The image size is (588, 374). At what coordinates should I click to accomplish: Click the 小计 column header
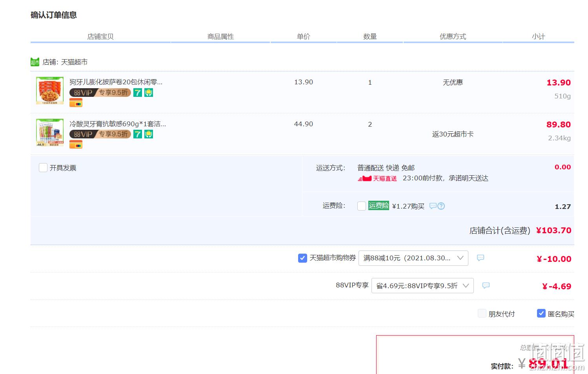538,36
